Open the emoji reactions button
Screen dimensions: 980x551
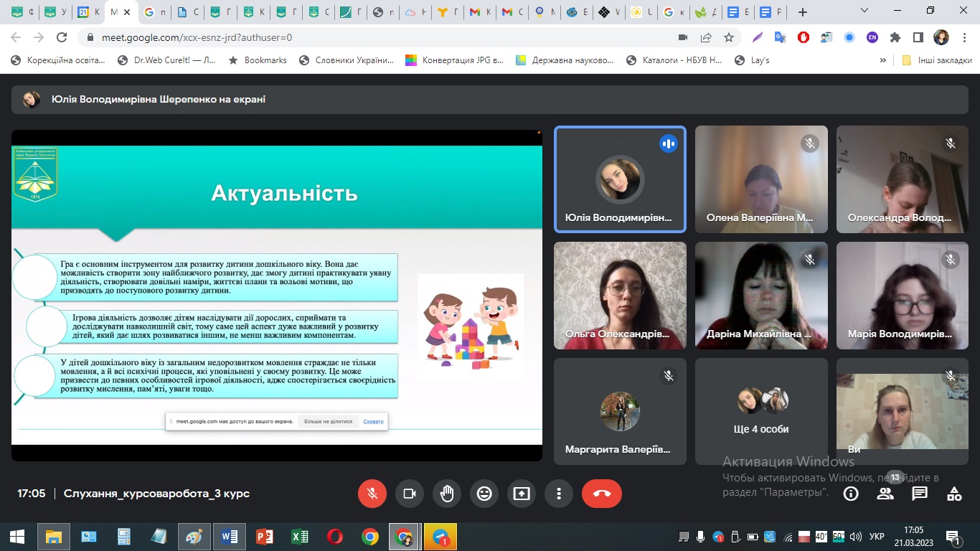(x=484, y=494)
